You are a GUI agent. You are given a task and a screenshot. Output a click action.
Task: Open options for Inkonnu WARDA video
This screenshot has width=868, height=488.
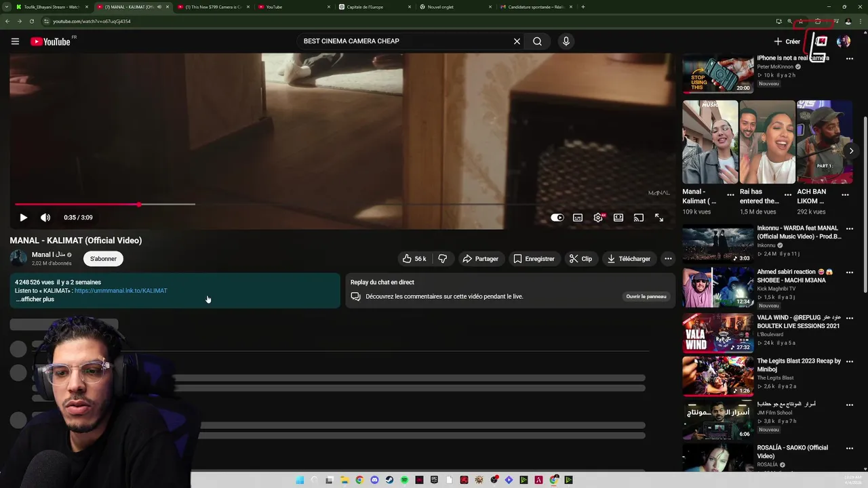pos(849,229)
